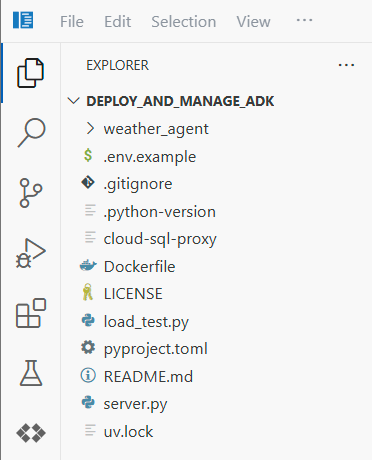Open the Source Control view
372x460 pixels.
pos(31,193)
